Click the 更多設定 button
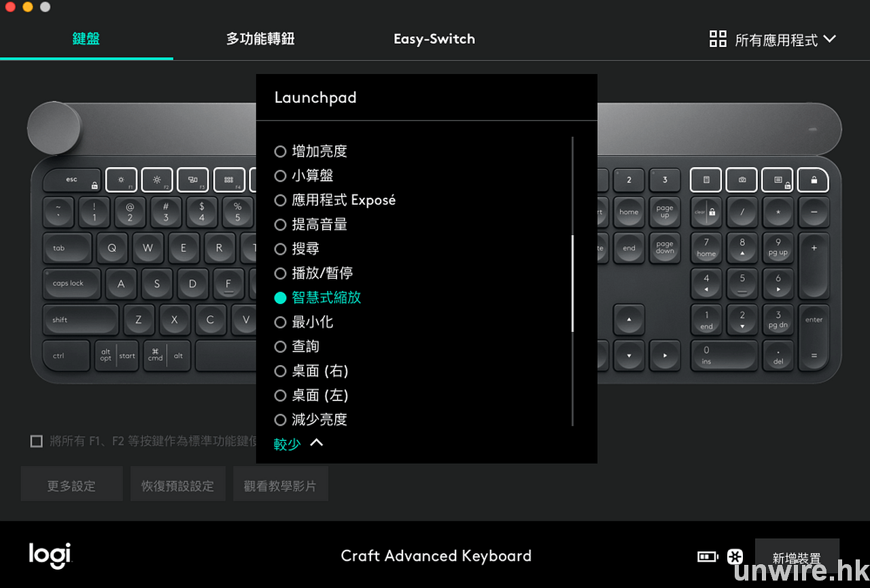Screen dimensions: 870x588 71,485
